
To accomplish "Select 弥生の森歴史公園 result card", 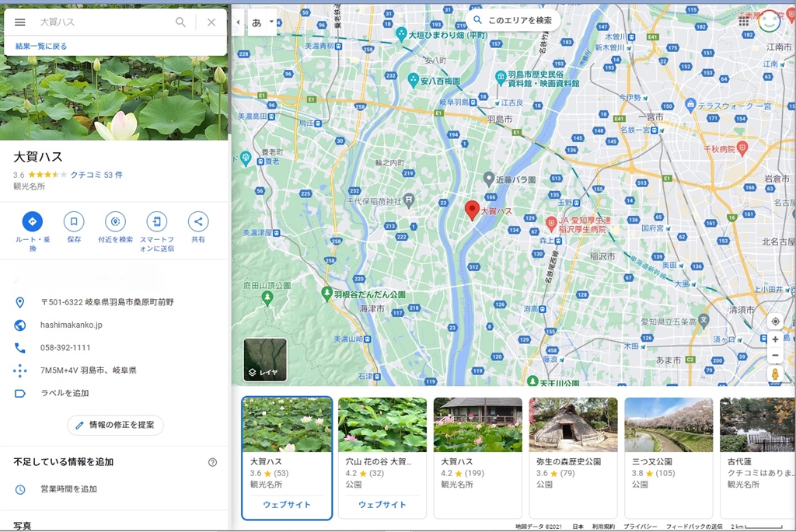I will pyautogui.click(x=573, y=458).
